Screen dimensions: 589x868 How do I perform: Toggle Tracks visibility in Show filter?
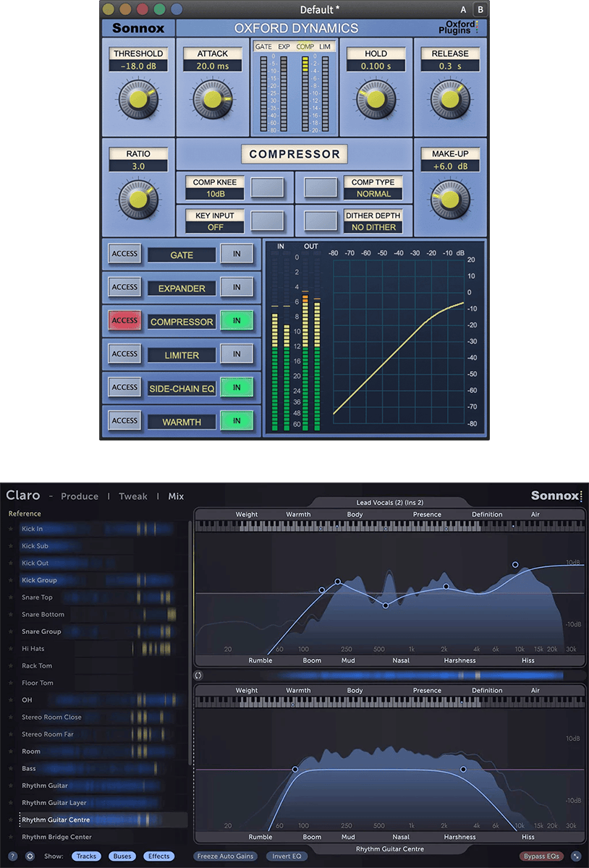(x=86, y=856)
